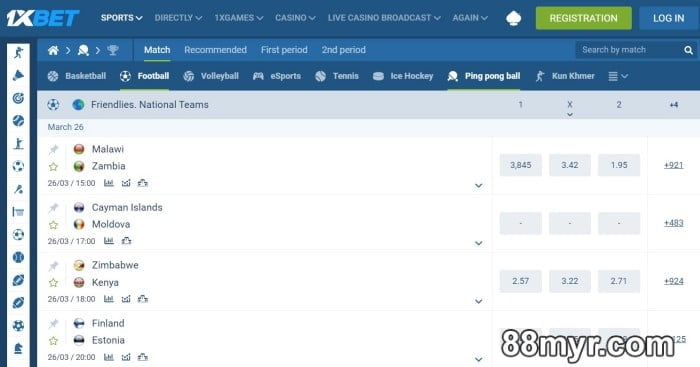700x367 pixels.
Task: Open statistics icon for Finland match
Action: click(109, 357)
